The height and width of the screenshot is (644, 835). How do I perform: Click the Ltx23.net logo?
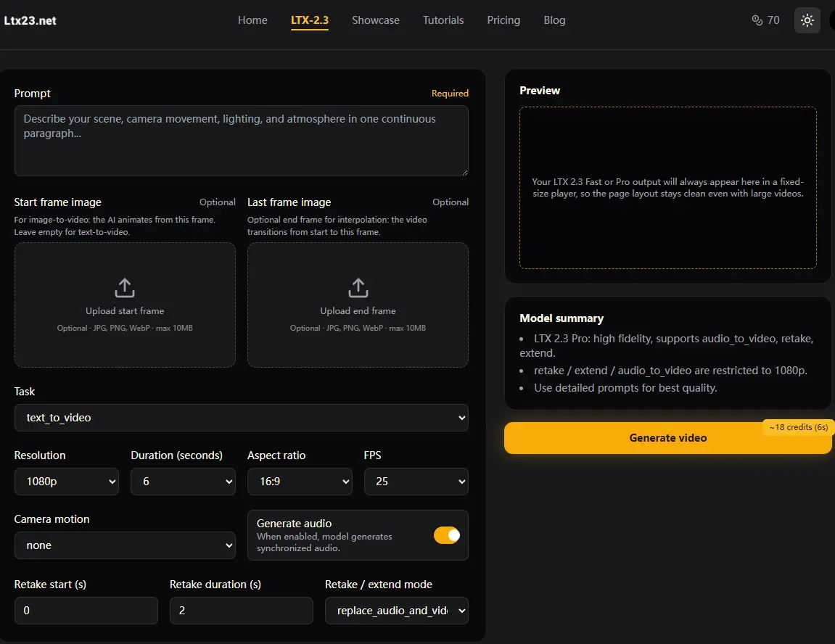point(30,20)
